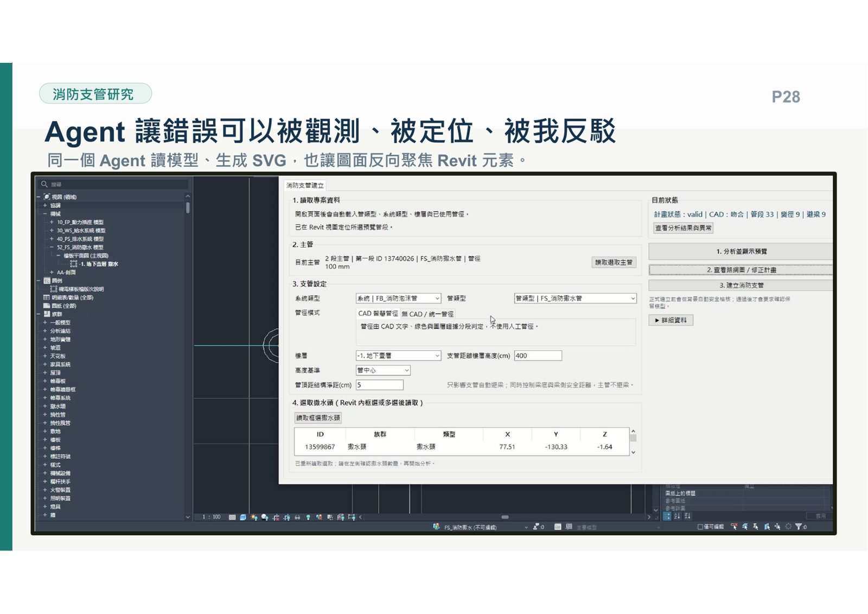
Task: Select the -1. 地下壹層 撒水 view
Action: pos(99,264)
